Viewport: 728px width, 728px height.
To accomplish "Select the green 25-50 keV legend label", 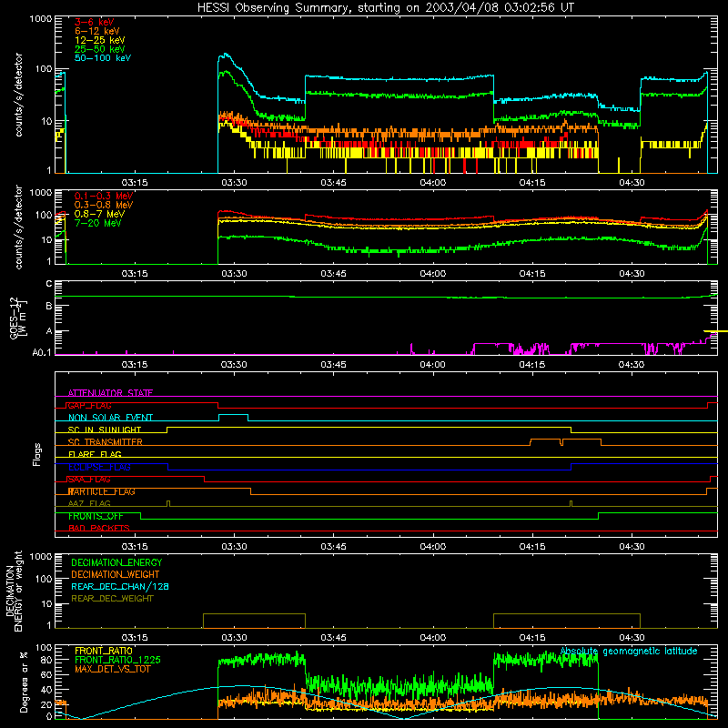I will pos(100,49).
